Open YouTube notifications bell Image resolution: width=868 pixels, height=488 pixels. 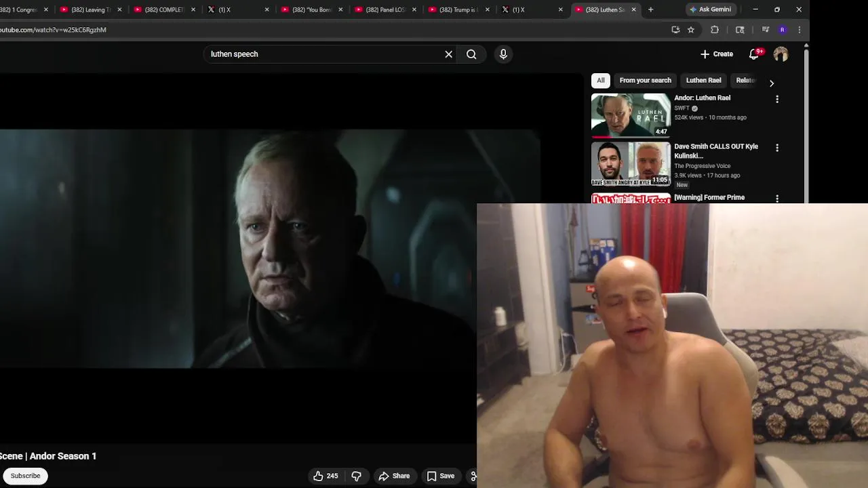tap(754, 54)
